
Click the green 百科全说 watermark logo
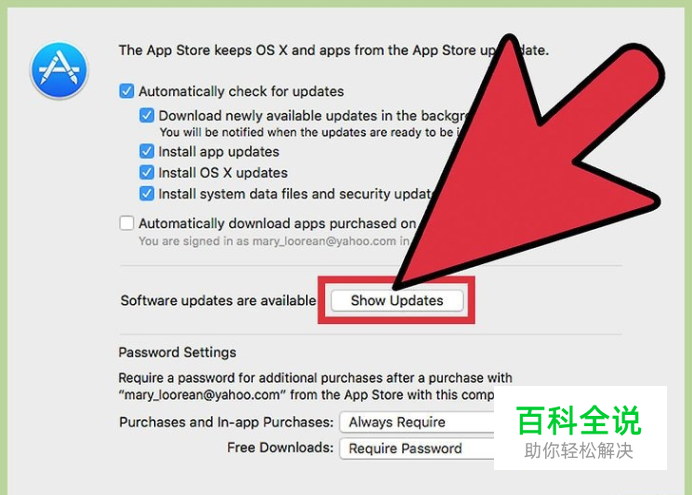tap(579, 421)
